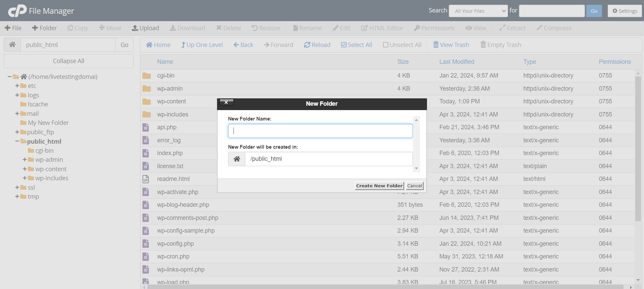Click the New Folder toolbar button

pos(44,28)
